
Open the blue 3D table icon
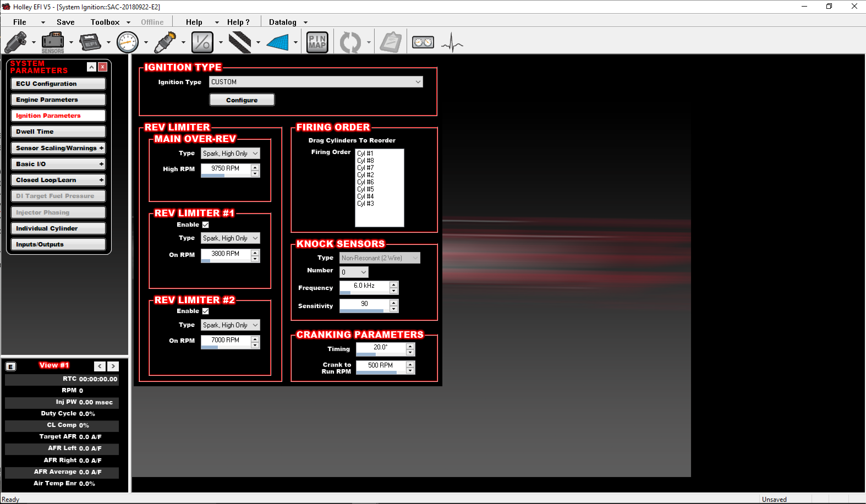(x=278, y=42)
